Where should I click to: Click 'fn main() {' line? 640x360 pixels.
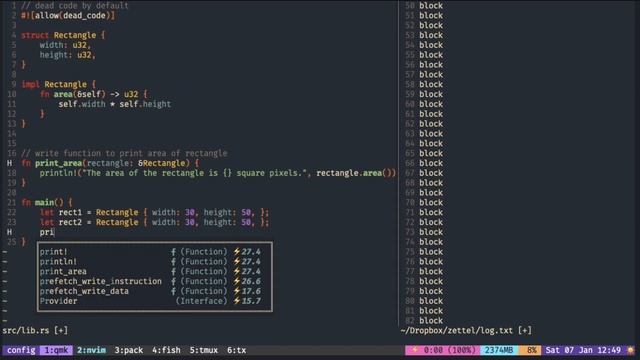click(x=47, y=202)
